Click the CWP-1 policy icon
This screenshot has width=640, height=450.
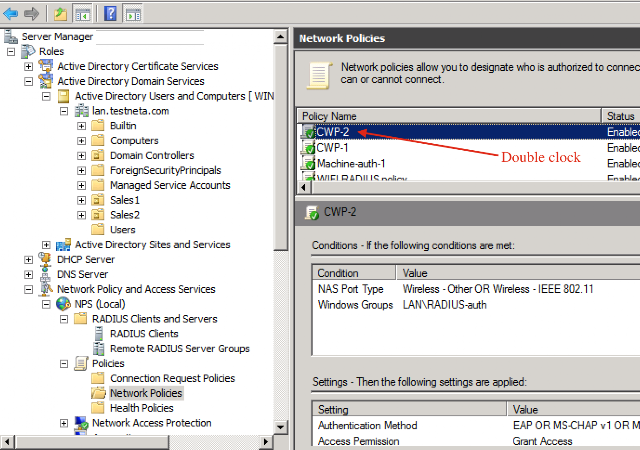[308, 147]
